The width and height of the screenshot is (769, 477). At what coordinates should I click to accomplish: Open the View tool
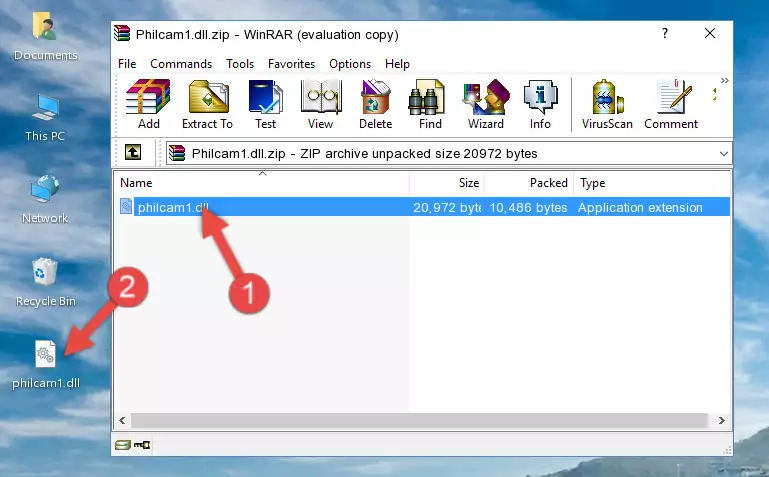tap(321, 104)
